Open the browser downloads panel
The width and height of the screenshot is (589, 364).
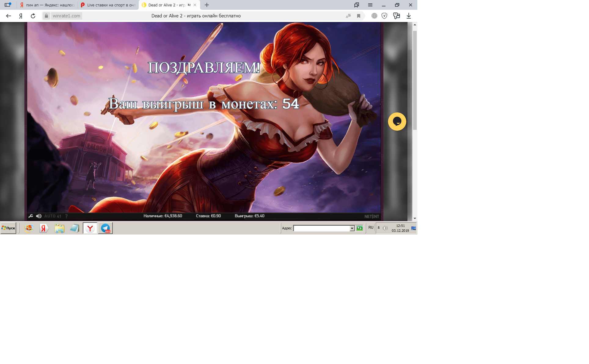(409, 16)
